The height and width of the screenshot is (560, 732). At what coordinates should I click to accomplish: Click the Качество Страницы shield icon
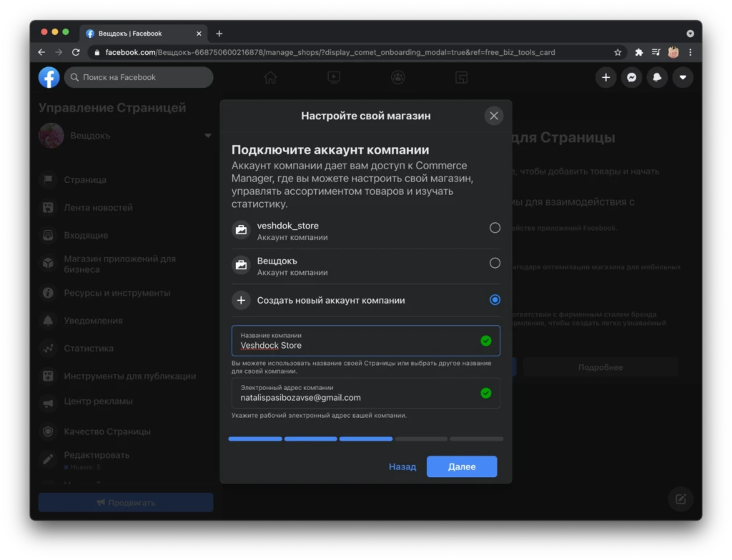point(48,431)
